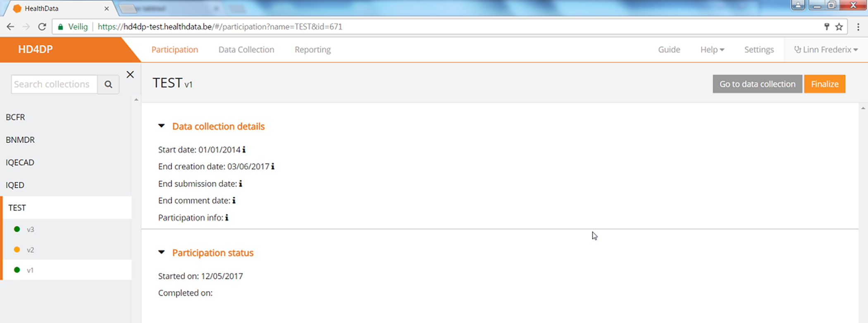The image size is (868, 323).
Task: Close the collections sidebar with X
Action: pyautogui.click(x=130, y=74)
